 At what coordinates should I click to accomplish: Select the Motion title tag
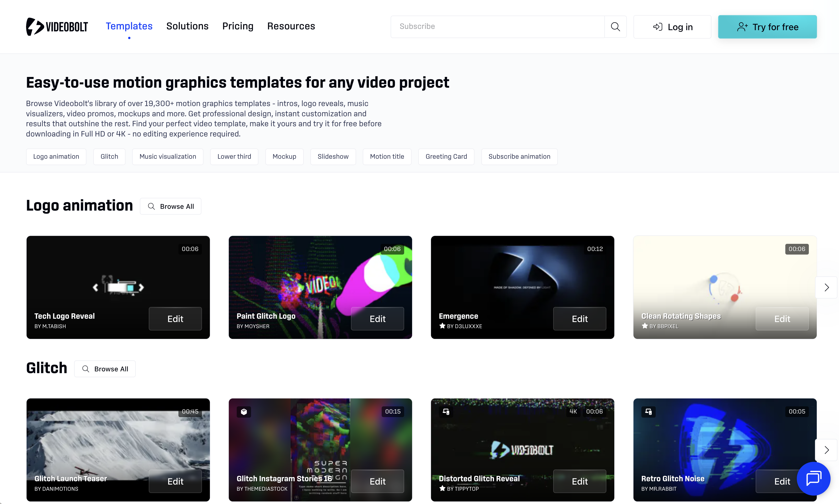click(x=387, y=157)
